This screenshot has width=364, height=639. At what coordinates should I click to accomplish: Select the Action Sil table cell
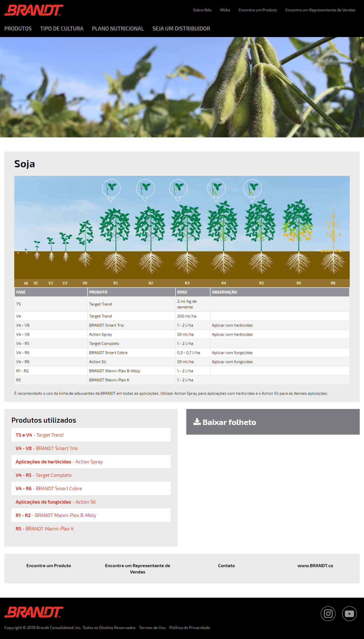(x=131, y=362)
